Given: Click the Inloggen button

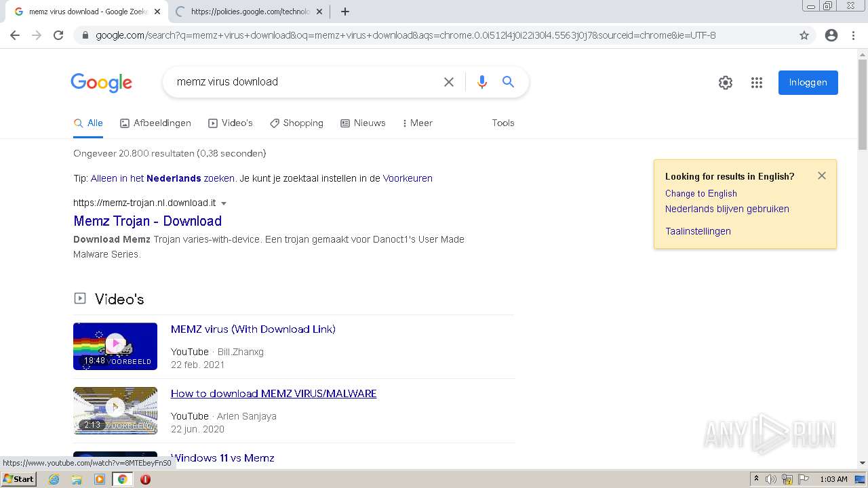Looking at the screenshot, I should tap(808, 83).
